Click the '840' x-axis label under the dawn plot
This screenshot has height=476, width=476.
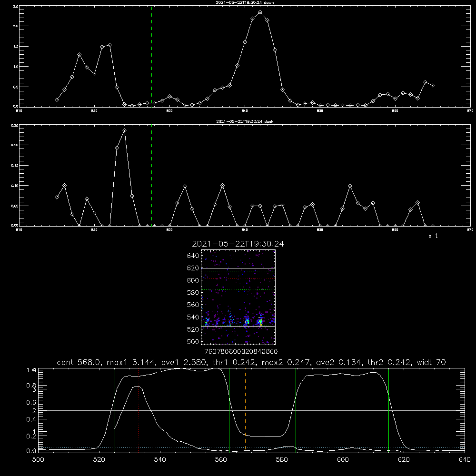tap(245, 111)
